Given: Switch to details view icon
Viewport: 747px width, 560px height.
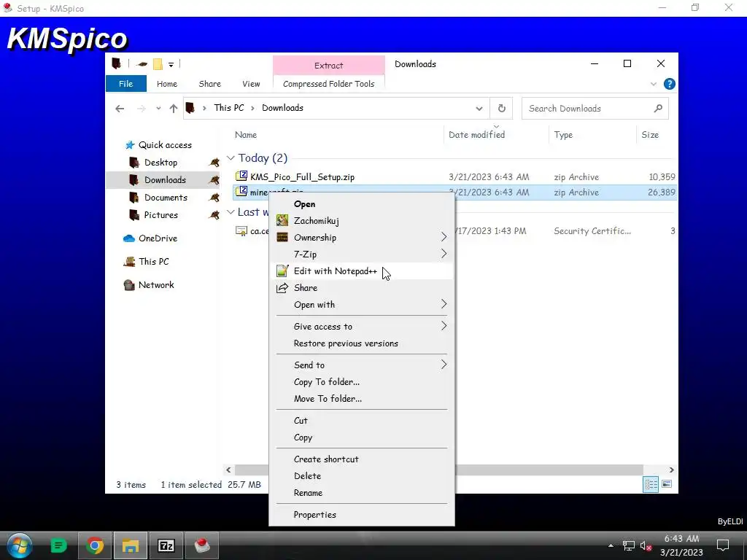Looking at the screenshot, I should pos(651,484).
